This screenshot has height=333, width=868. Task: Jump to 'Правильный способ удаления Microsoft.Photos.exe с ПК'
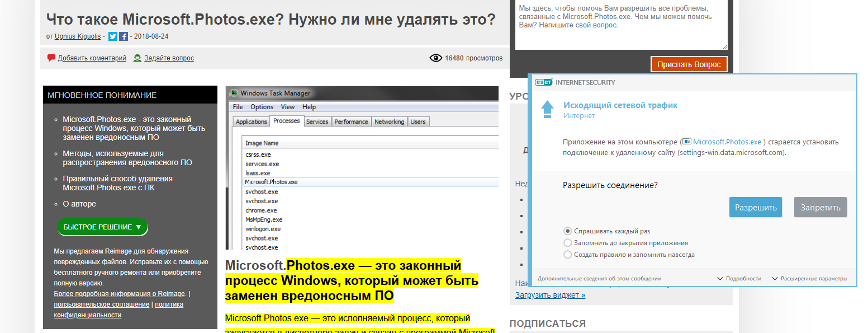118,183
